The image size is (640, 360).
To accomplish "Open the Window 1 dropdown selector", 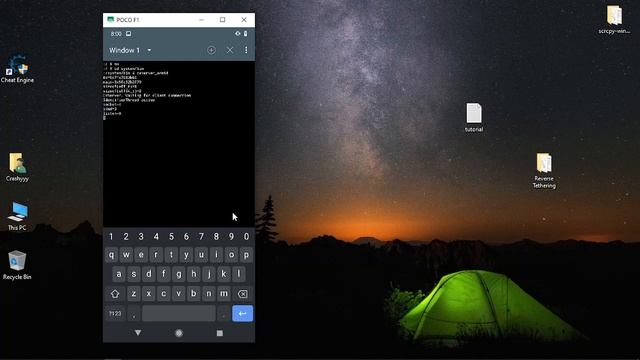I will [130, 50].
